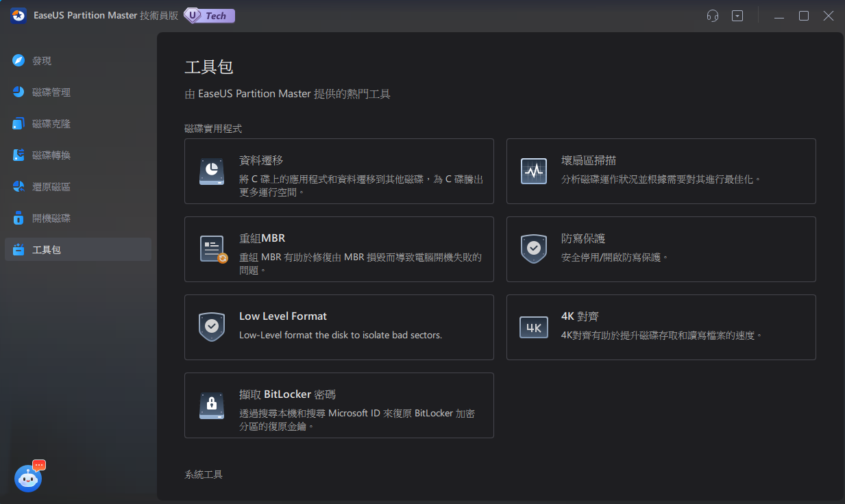Click the 防寫保護 shield icon

pyautogui.click(x=534, y=249)
